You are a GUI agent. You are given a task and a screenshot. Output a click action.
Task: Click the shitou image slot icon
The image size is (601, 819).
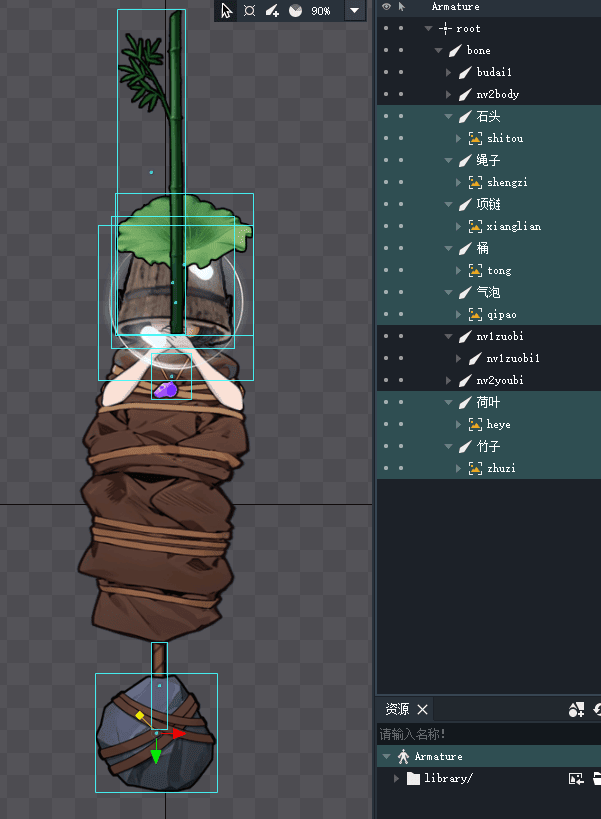pyautogui.click(x=475, y=138)
